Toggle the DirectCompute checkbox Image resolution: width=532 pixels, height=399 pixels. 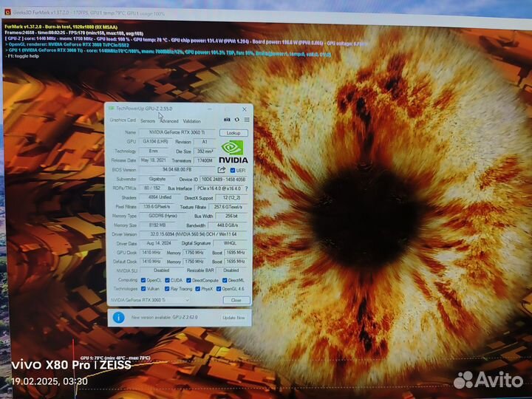coord(188,280)
